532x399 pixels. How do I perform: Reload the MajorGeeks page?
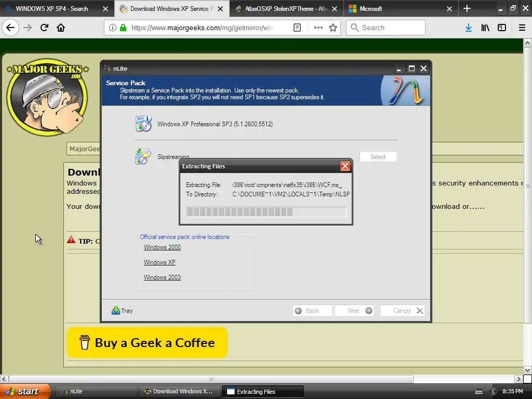click(x=44, y=28)
